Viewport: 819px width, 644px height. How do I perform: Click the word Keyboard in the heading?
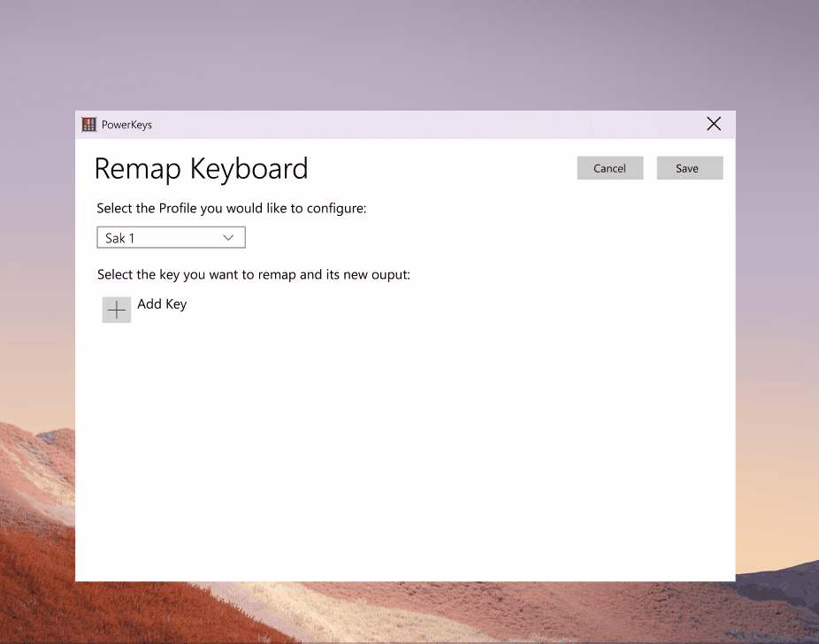tap(249, 169)
